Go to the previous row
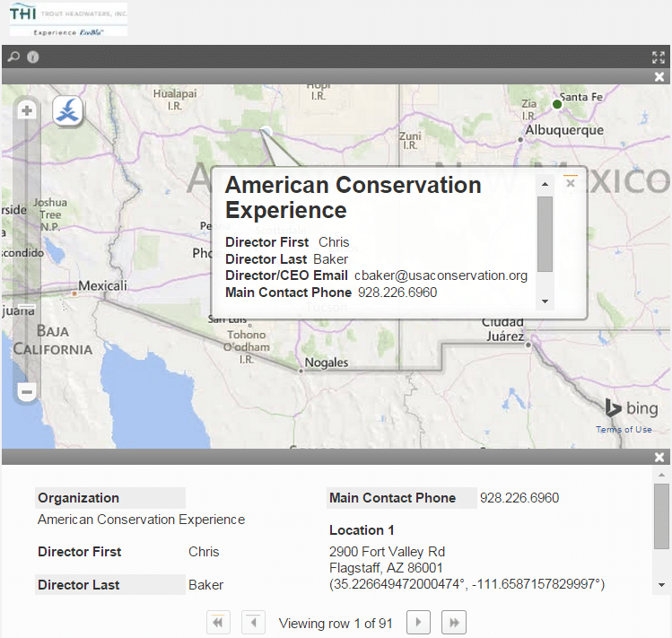Viewport: 672px width, 638px height. click(254, 623)
